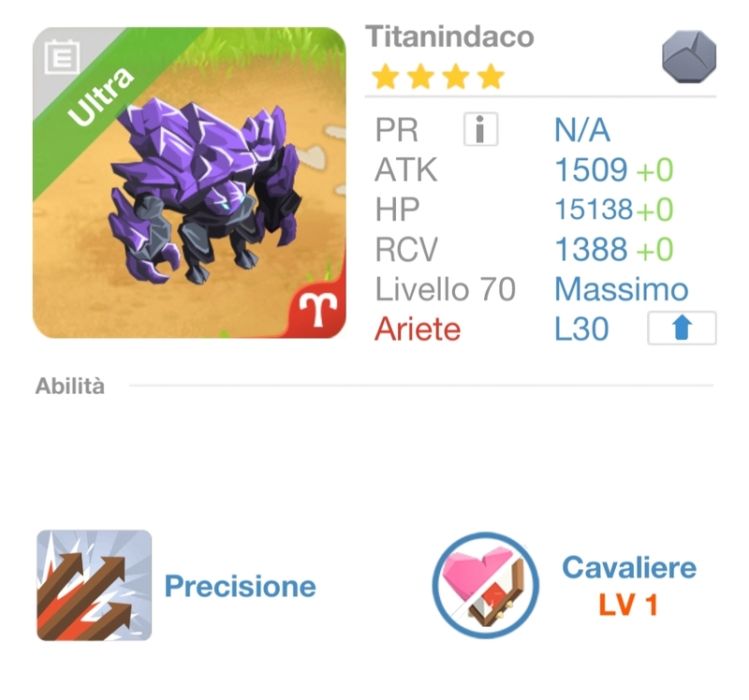Click the ATK value 1509
The width and height of the screenshot is (749, 700).
click(x=591, y=169)
